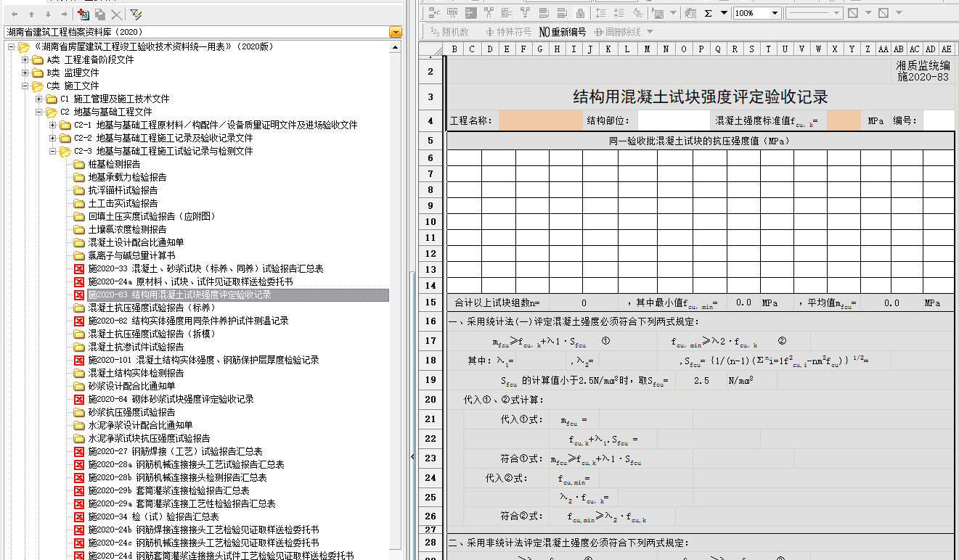Image resolution: width=959 pixels, height=560 pixels.
Task: Click the second border style square icon
Action: 883,13
